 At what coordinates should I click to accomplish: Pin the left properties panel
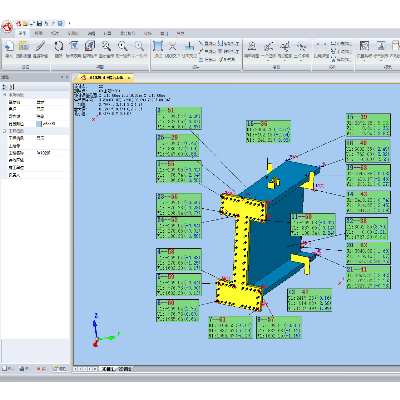(x=62, y=77)
